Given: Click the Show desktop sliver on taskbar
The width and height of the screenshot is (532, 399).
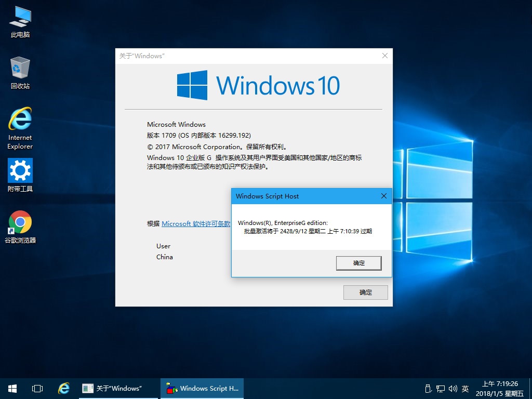Looking at the screenshot, I should point(530,389).
